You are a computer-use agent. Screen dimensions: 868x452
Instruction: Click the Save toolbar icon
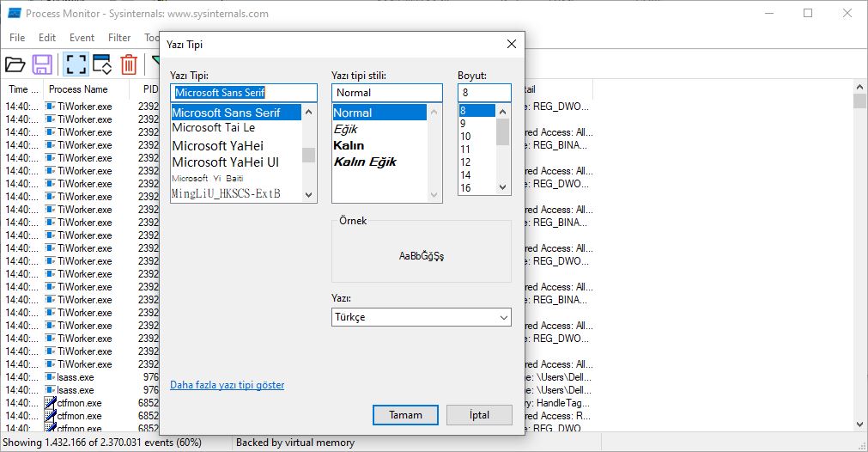pyautogui.click(x=42, y=64)
